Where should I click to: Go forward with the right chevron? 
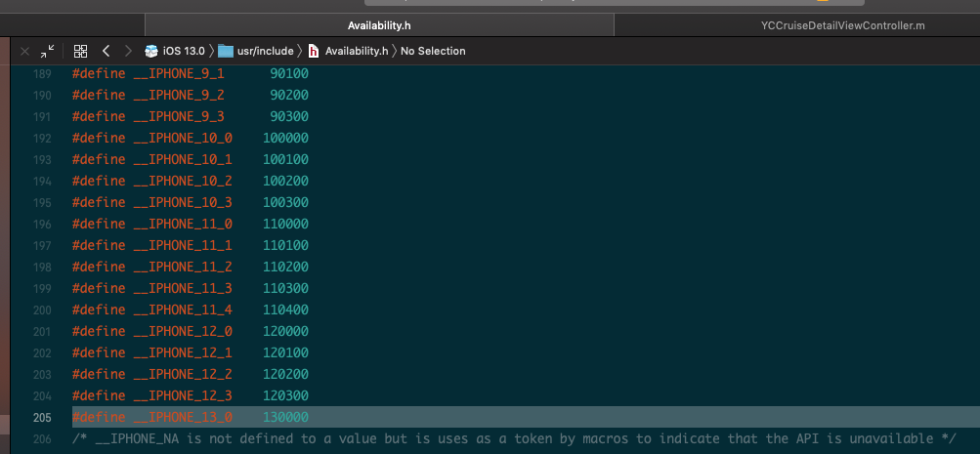pos(128,51)
